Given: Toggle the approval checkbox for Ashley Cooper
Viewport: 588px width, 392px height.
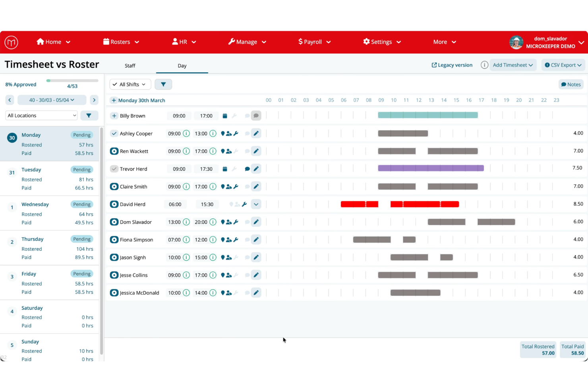Looking at the screenshot, I should pyautogui.click(x=114, y=133).
